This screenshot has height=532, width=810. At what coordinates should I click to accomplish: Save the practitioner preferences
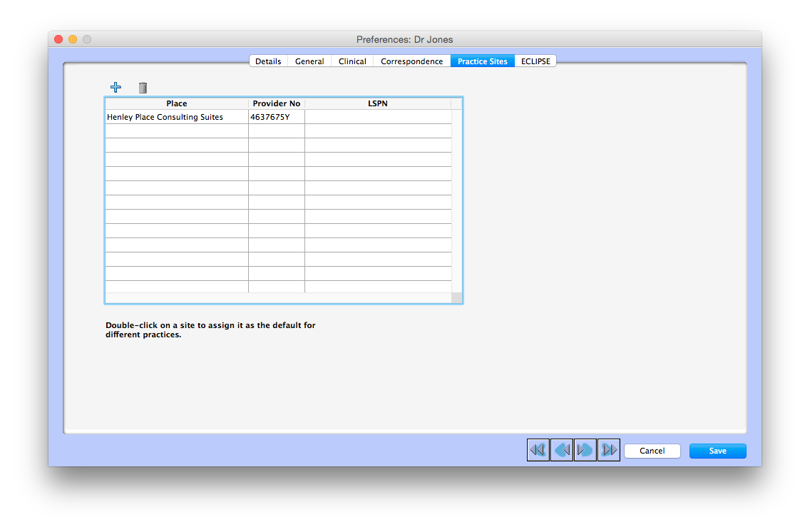coord(717,450)
